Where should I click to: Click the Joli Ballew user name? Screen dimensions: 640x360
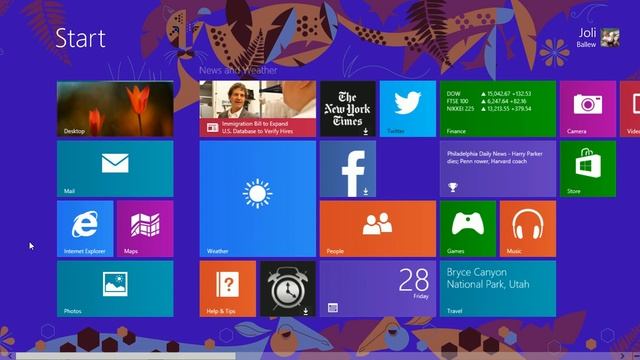pos(587,38)
